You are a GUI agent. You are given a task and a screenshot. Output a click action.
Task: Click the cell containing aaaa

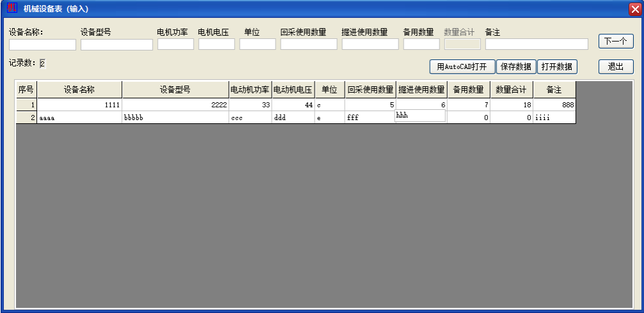tap(79, 118)
